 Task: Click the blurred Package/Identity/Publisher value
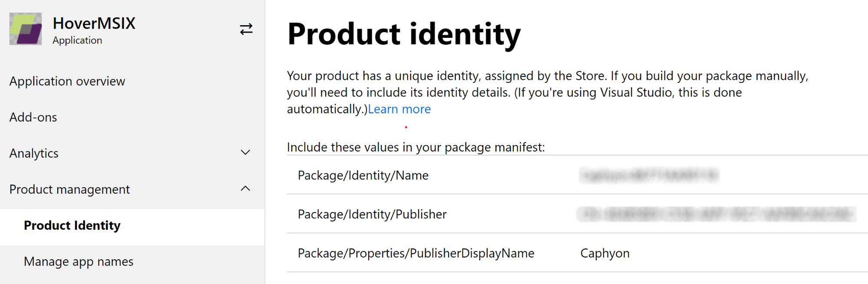tap(716, 214)
